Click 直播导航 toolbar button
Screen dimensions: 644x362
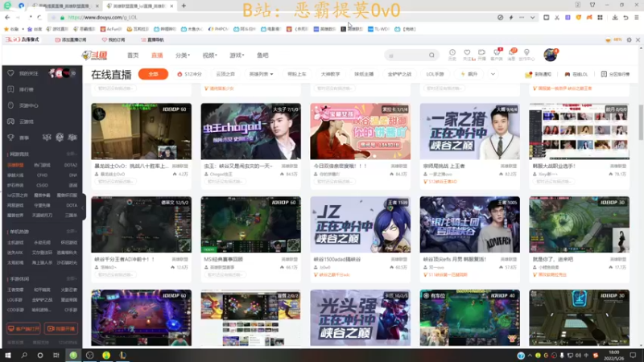click(152, 39)
